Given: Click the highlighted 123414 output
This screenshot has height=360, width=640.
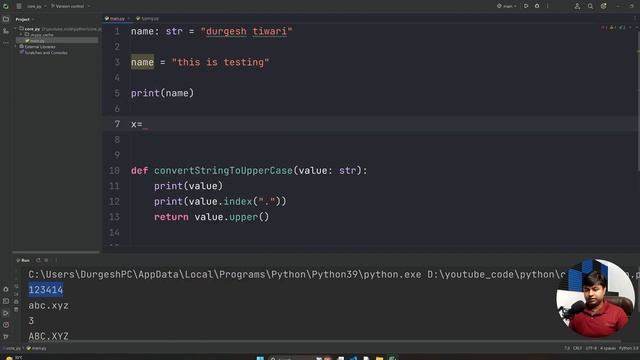Looking at the screenshot, I should pyautogui.click(x=46, y=290).
